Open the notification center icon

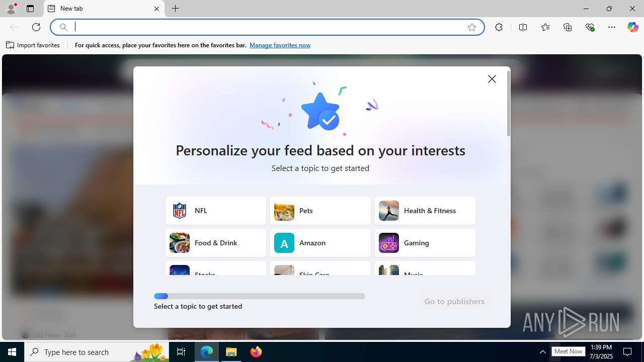(628, 352)
